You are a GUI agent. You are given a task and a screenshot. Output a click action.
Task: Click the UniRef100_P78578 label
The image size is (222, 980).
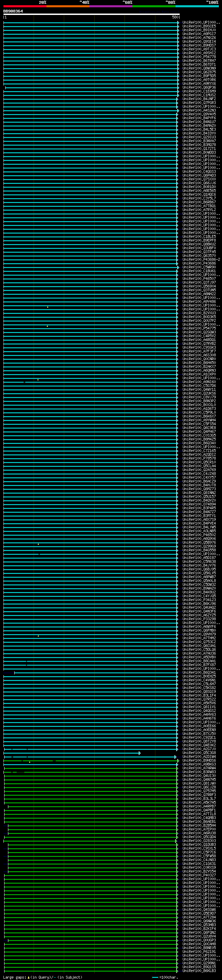click(x=199, y=459)
